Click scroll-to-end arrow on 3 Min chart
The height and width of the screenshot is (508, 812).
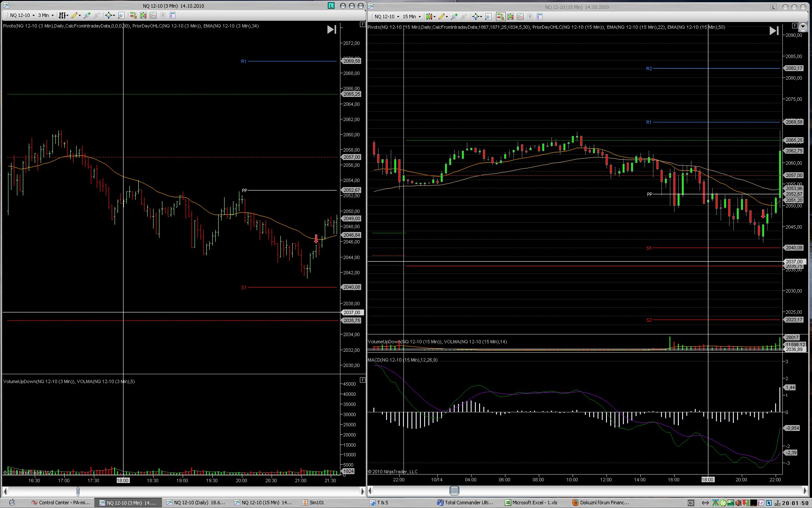(332, 29)
